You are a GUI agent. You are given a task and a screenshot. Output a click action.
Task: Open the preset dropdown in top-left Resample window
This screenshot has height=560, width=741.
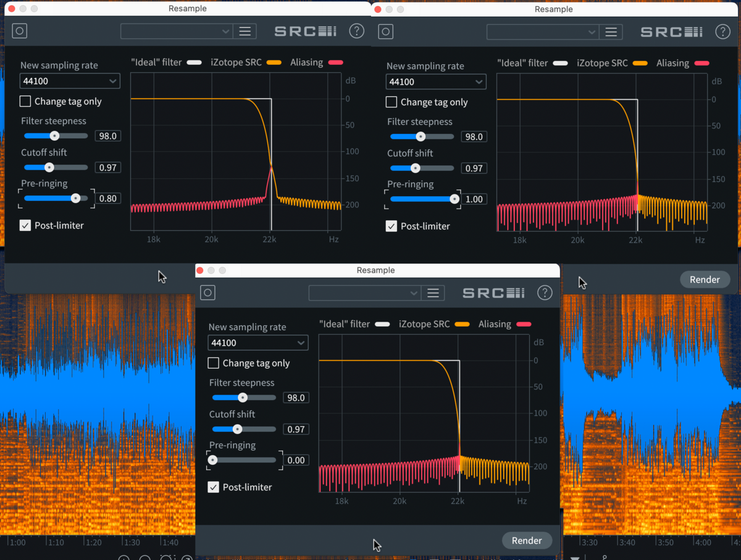pyautogui.click(x=176, y=31)
